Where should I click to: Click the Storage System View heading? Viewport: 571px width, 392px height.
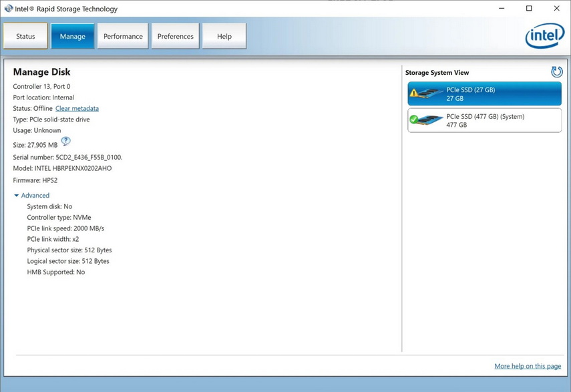point(437,72)
